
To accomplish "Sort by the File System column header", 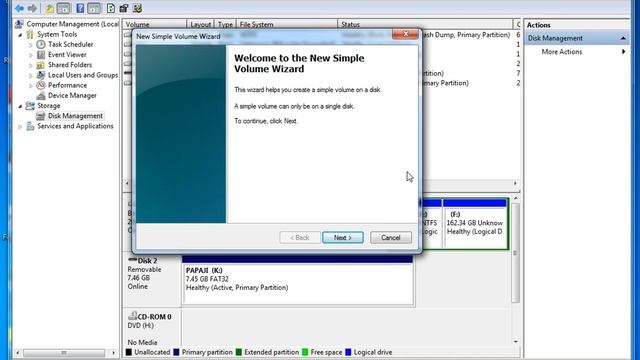I will coord(287,24).
